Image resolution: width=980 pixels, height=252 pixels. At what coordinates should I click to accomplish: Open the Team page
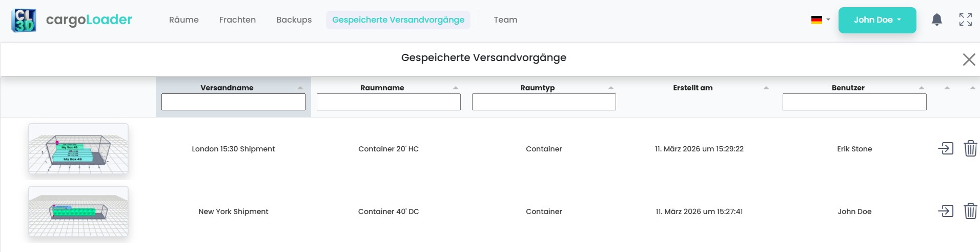(505, 20)
